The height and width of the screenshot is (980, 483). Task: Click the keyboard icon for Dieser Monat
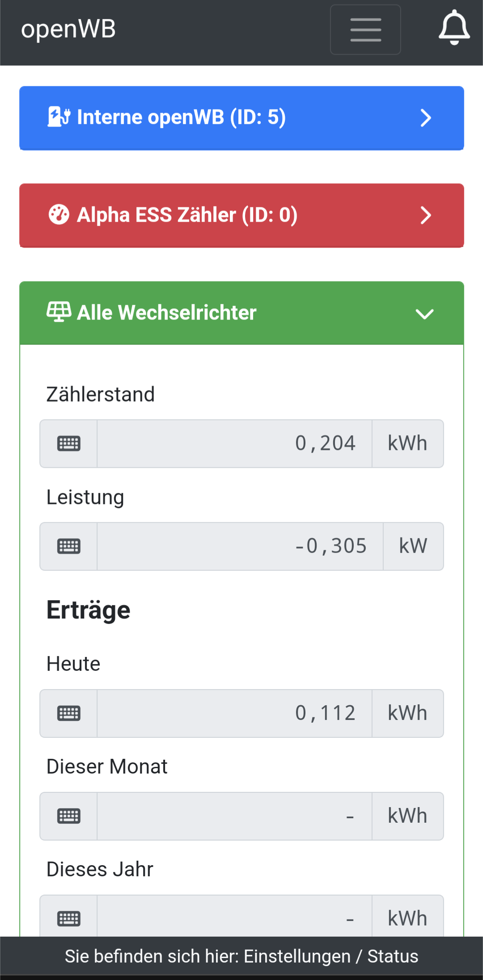coord(69,816)
